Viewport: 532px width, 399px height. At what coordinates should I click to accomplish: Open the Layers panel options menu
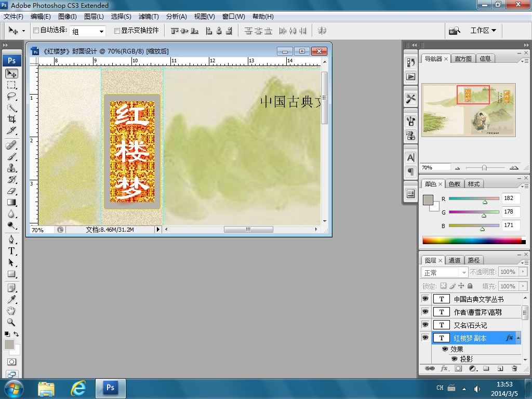(524, 262)
